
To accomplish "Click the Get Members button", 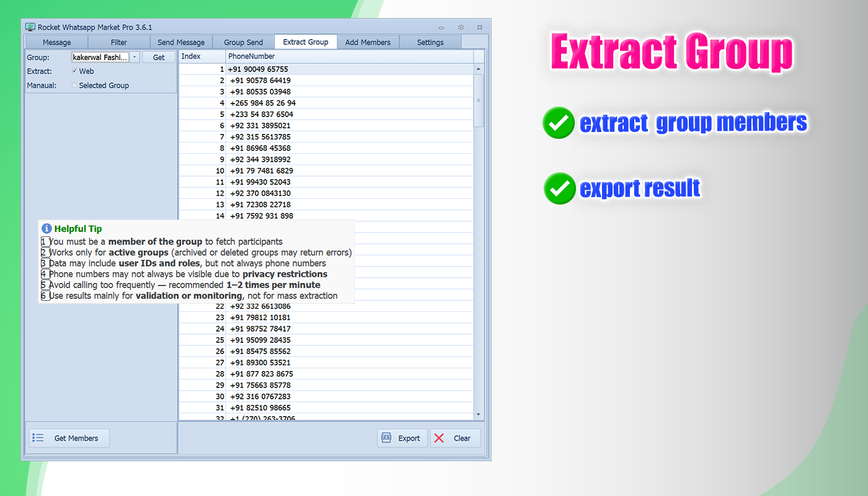I will tap(69, 438).
